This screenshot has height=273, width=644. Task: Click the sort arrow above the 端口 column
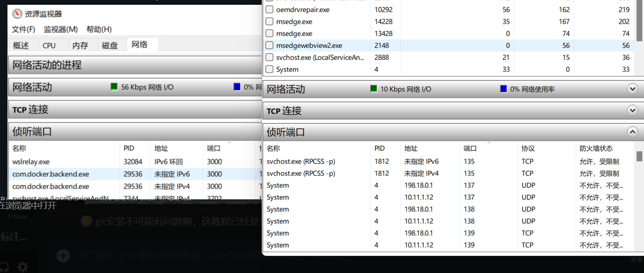coord(488,143)
